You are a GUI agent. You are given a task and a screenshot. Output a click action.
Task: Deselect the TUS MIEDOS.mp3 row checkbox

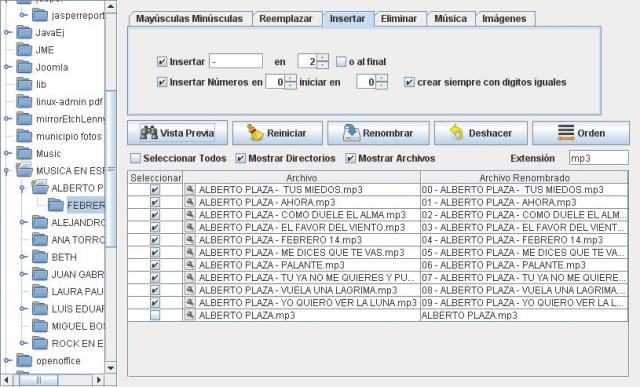(155, 189)
